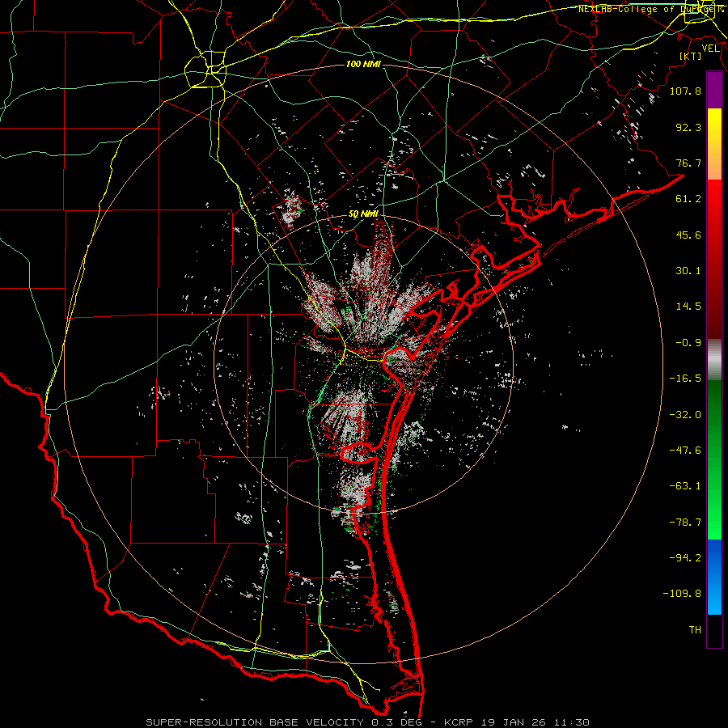Click the 45.6 value on velocity scale
Viewport: 728px width, 728px height.
pos(688,235)
